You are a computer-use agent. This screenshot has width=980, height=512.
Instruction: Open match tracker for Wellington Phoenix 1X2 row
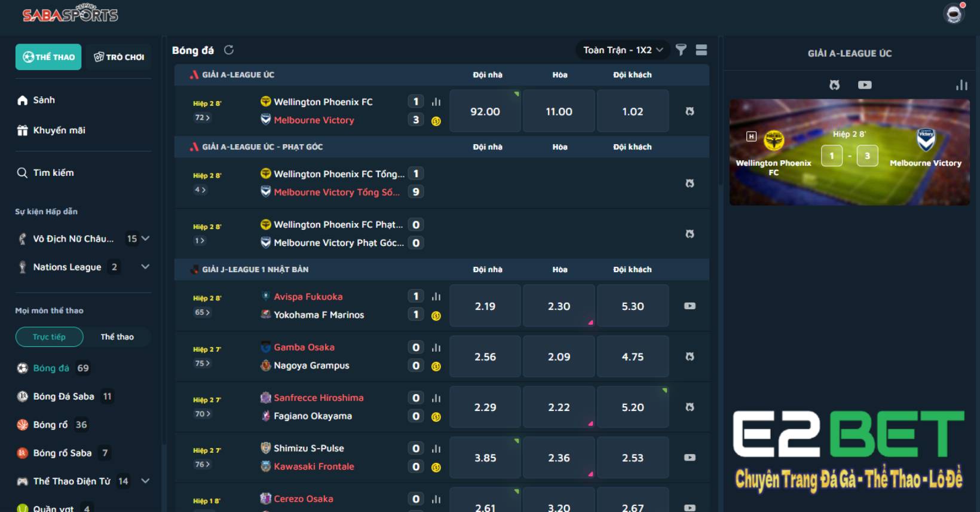(690, 111)
